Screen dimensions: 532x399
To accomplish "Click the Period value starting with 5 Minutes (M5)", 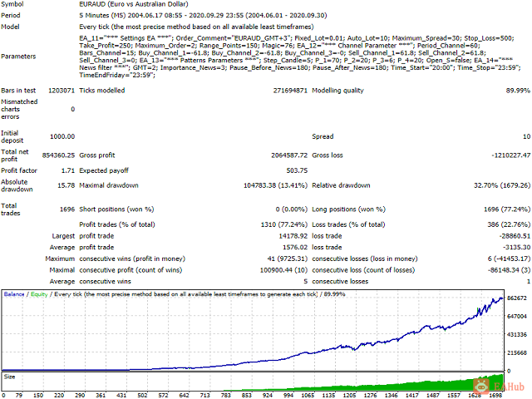I will [x=203, y=15].
